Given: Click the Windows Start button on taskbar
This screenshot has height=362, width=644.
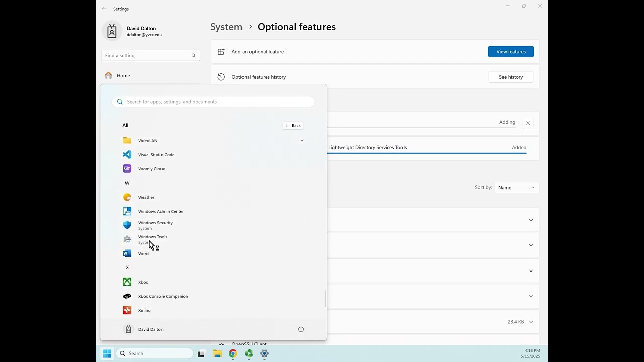Looking at the screenshot, I should click(107, 353).
